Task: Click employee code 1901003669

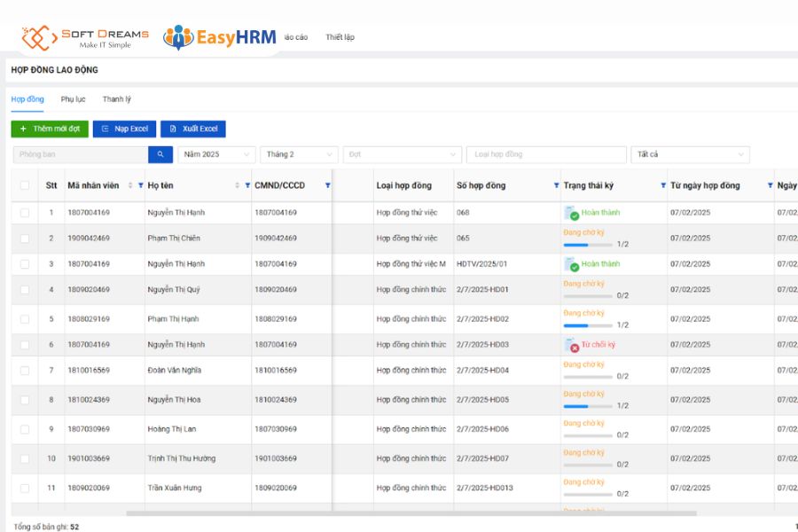Action: pyautogui.click(x=89, y=458)
